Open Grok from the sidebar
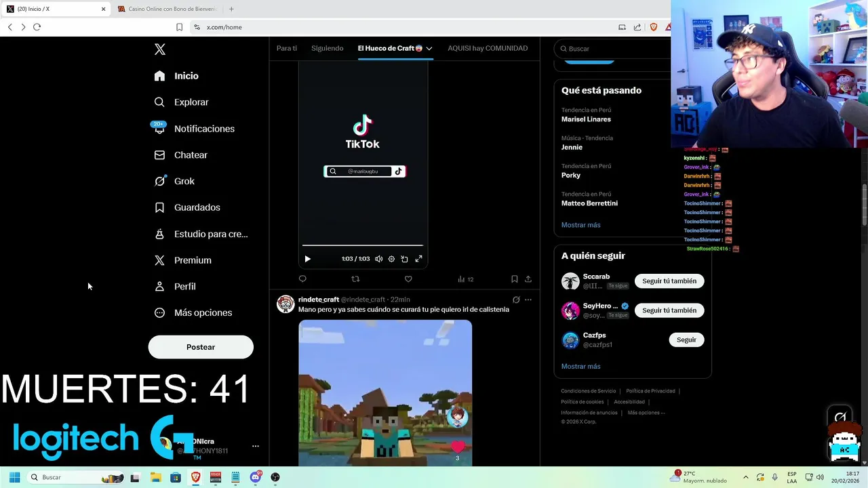 (x=174, y=181)
